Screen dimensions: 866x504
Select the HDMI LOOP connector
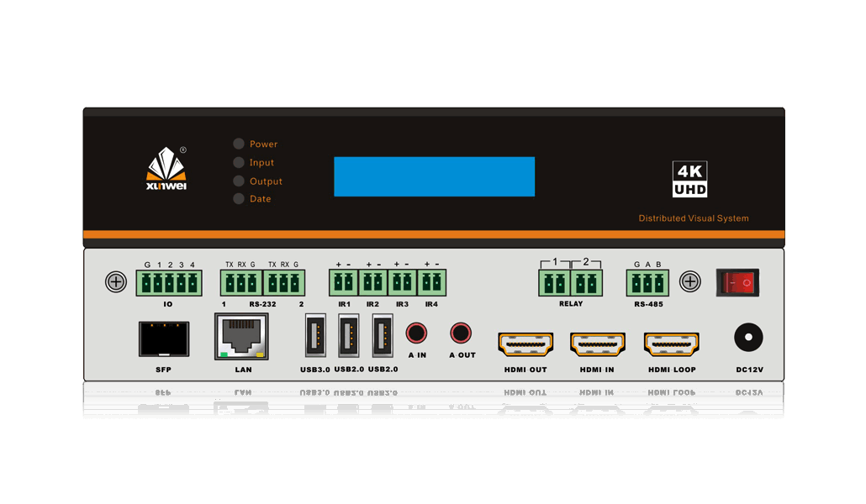coord(671,344)
